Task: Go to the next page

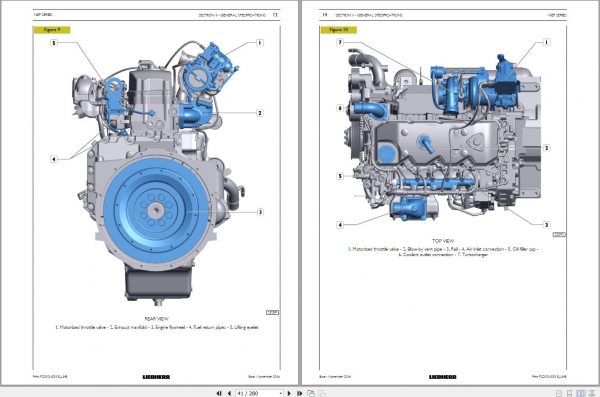Action: 289,393
